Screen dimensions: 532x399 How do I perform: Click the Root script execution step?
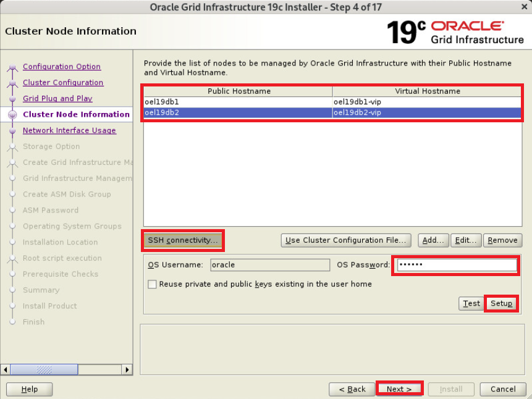pyautogui.click(x=62, y=258)
